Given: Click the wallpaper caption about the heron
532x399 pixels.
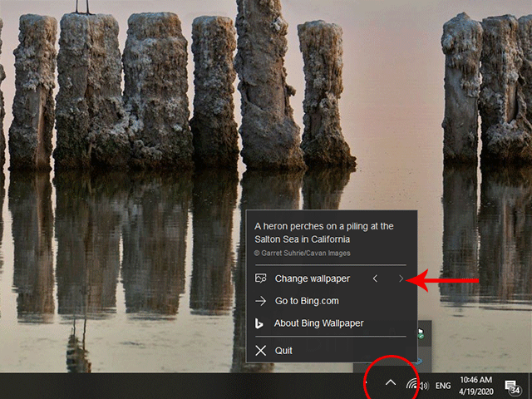Looking at the screenshot, I should (324, 233).
